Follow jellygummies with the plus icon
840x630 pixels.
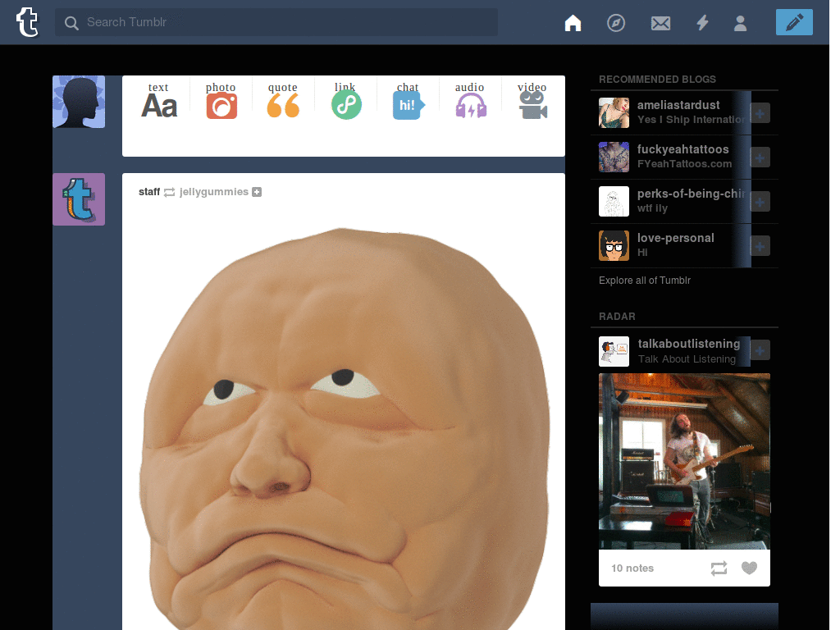pos(257,192)
